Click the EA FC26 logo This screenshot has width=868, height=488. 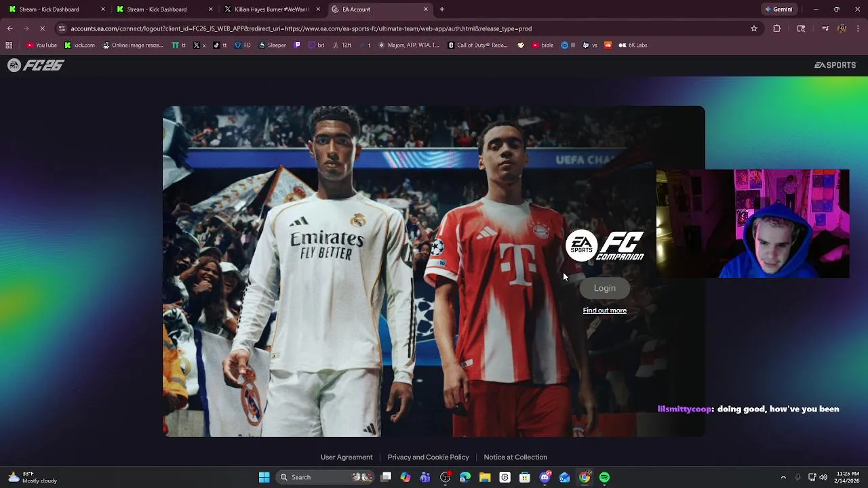pos(36,65)
